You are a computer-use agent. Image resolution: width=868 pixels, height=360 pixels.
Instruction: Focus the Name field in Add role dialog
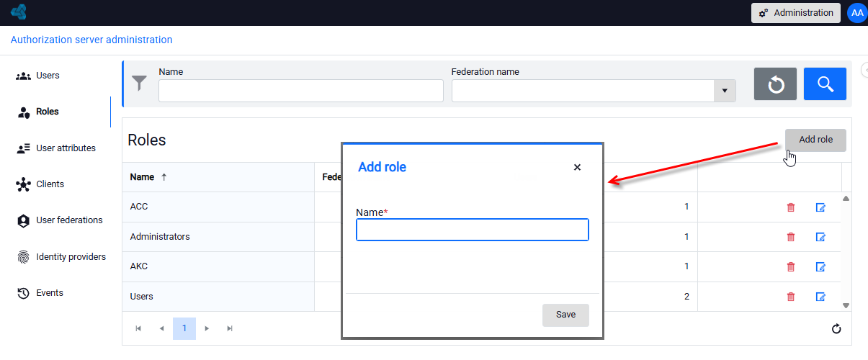tap(473, 230)
